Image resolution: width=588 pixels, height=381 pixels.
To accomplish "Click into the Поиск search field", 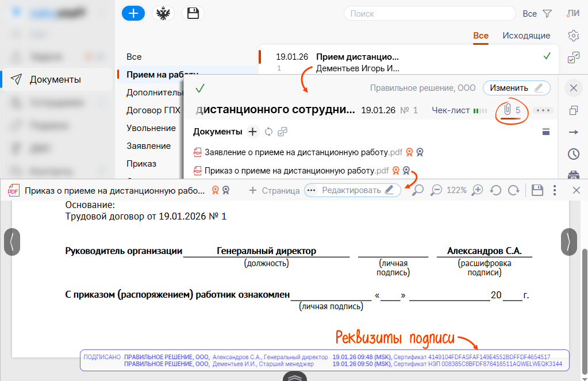I will (x=429, y=14).
